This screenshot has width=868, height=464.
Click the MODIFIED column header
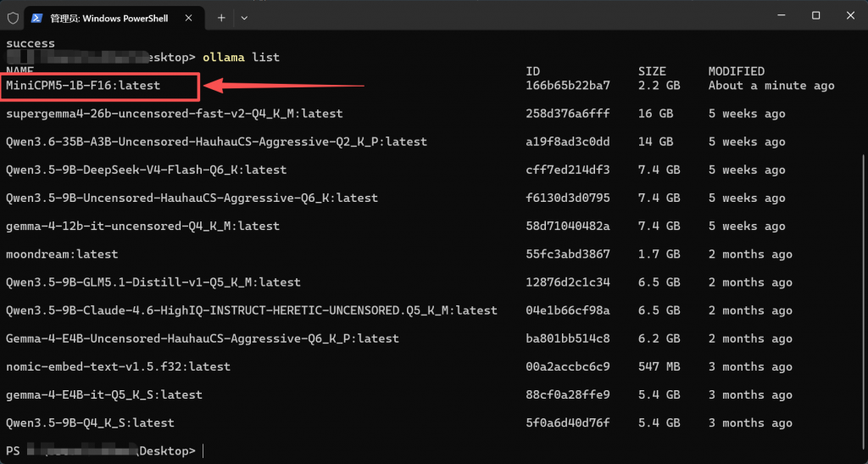click(737, 71)
